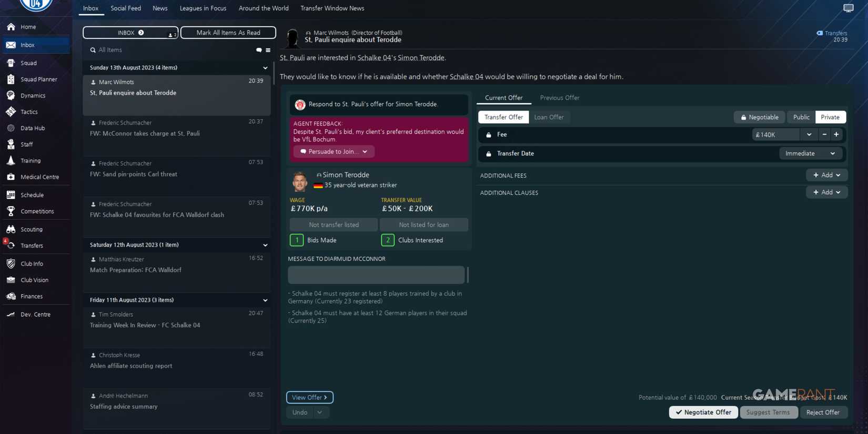Open Competitions trophy icon

pyautogui.click(x=11, y=211)
